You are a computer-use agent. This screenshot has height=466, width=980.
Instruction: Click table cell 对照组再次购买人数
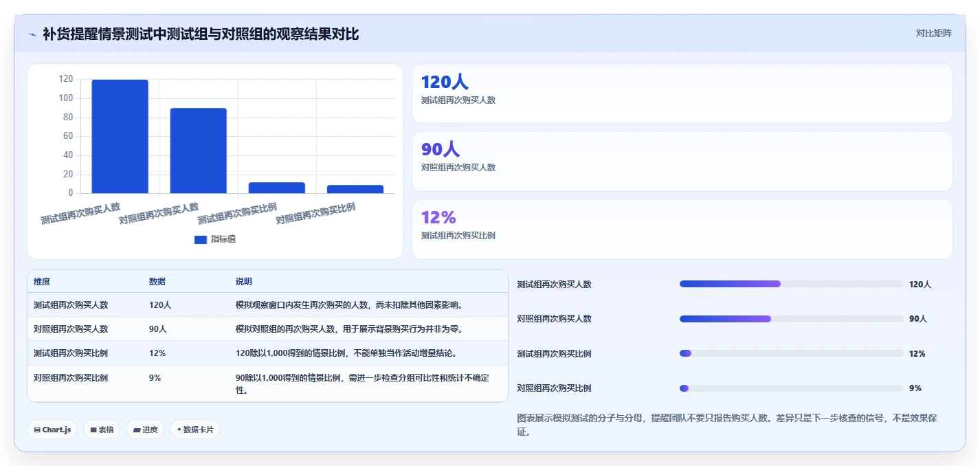pos(71,329)
